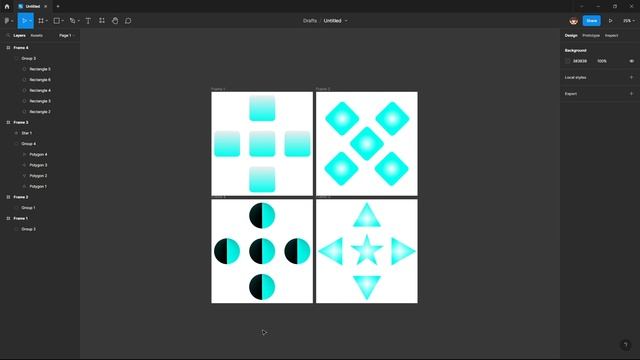Image resolution: width=640 pixels, height=360 pixels.
Task: Select the Rectangle 3 layer
Action: [x=40, y=101]
